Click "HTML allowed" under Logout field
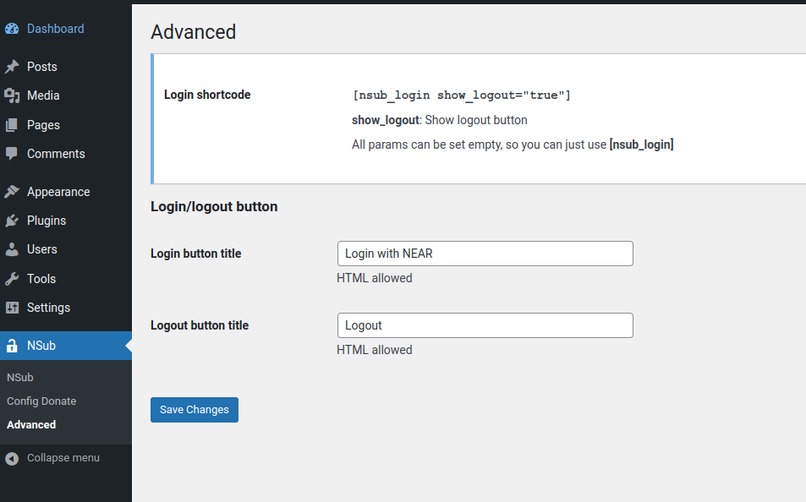Viewport: 806px width, 502px height. click(374, 350)
